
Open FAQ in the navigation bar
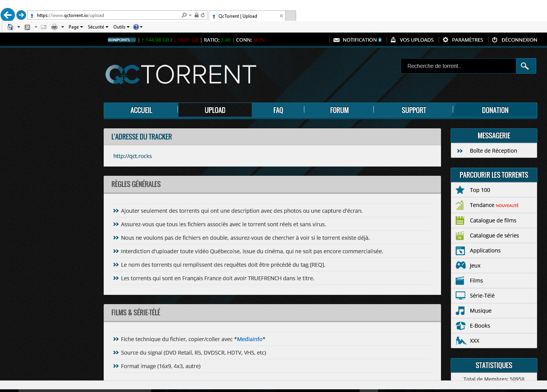(278, 110)
